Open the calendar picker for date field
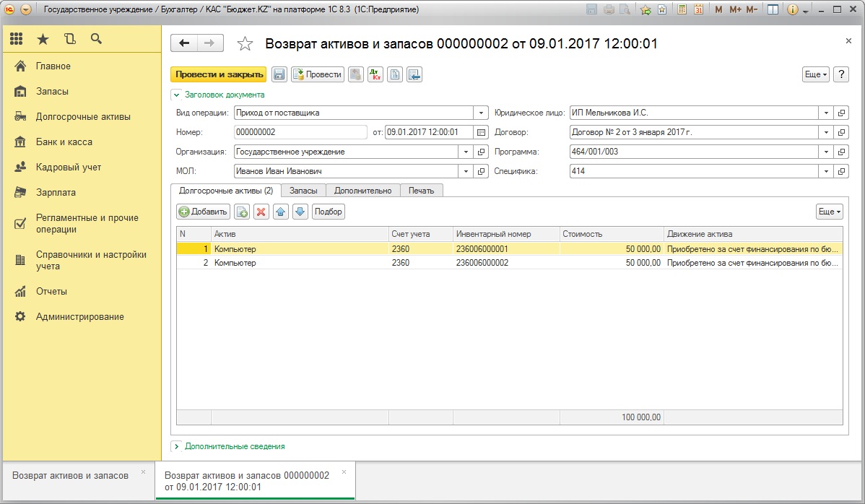 pyautogui.click(x=481, y=132)
